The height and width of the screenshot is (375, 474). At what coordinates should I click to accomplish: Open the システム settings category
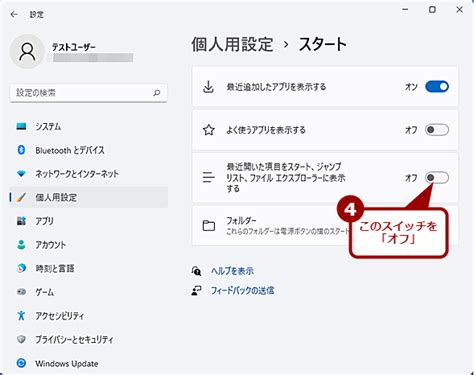89,127
